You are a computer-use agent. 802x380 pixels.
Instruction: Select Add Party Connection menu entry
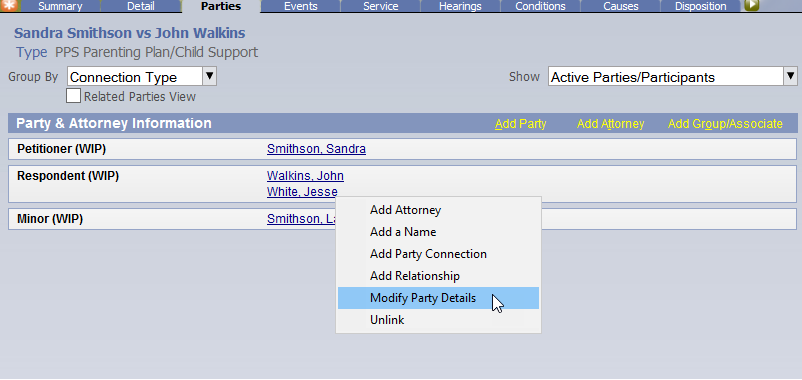(x=438, y=254)
